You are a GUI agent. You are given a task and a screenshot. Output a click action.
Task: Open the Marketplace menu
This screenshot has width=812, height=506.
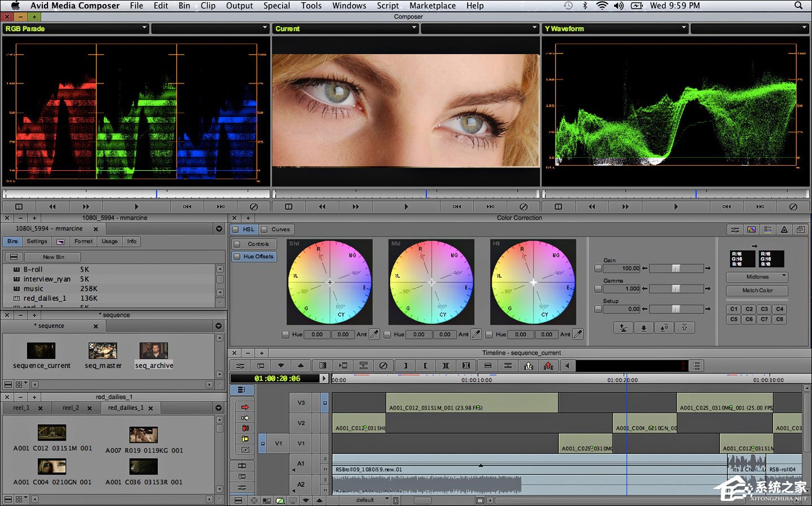coord(433,6)
